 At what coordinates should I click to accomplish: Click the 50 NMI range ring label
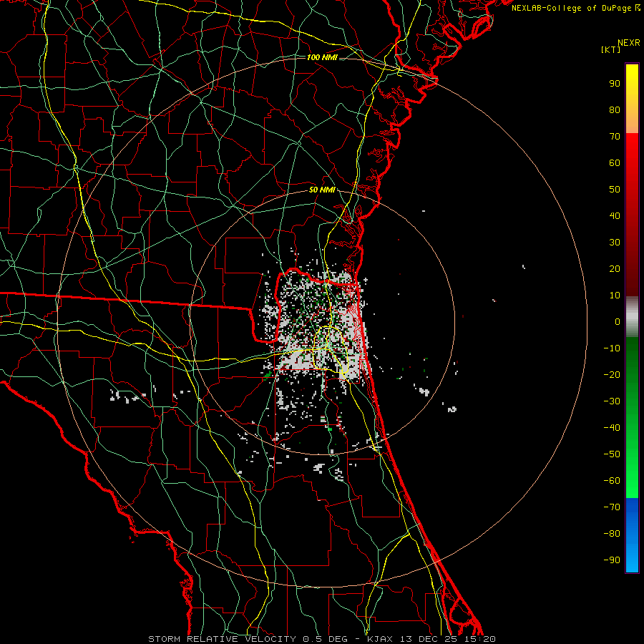point(322,190)
